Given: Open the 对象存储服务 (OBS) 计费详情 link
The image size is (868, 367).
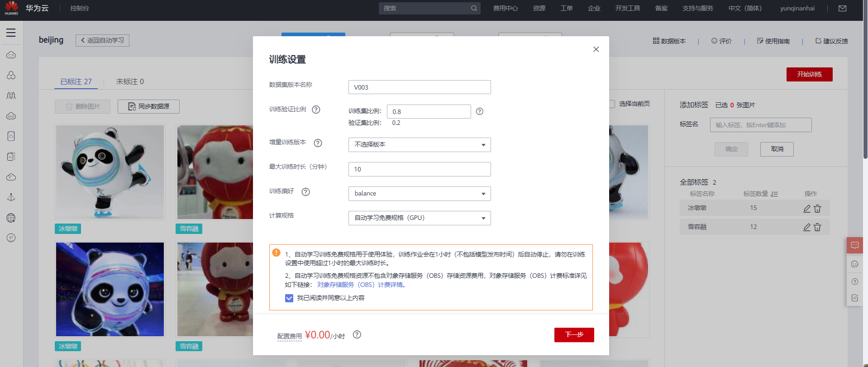Looking at the screenshot, I should tap(362, 285).
